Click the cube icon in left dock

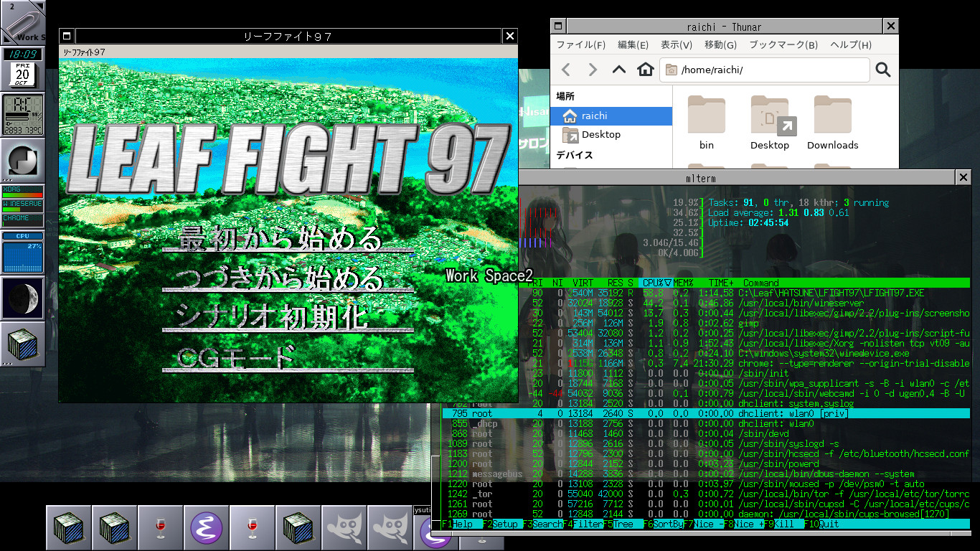(x=23, y=344)
